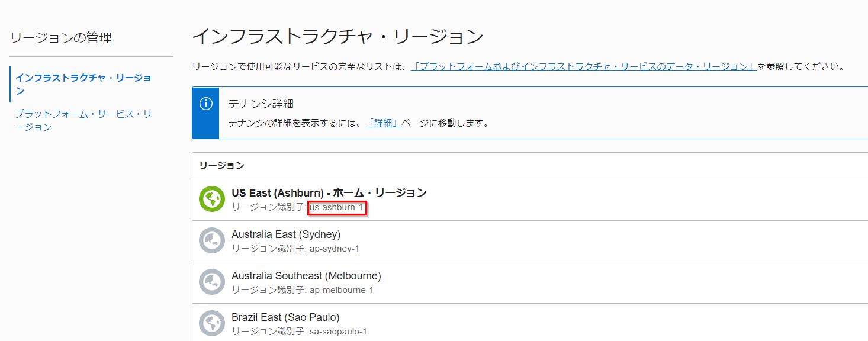This screenshot has width=868, height=341.
Task: Select the Australia East (Sydney) region name
Action: tap(286, 234)
